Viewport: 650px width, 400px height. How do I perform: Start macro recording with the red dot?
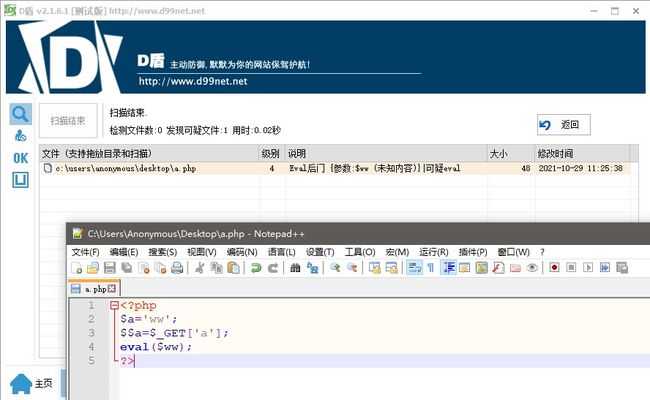pos(554,268)
